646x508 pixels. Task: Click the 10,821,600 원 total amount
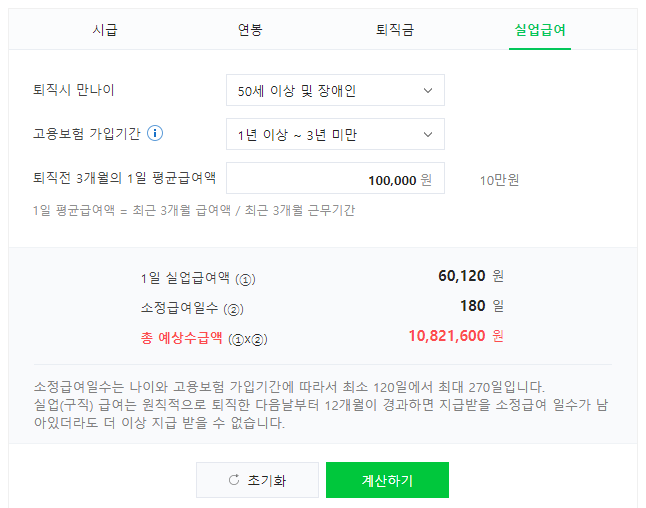[x=456, y=336]
